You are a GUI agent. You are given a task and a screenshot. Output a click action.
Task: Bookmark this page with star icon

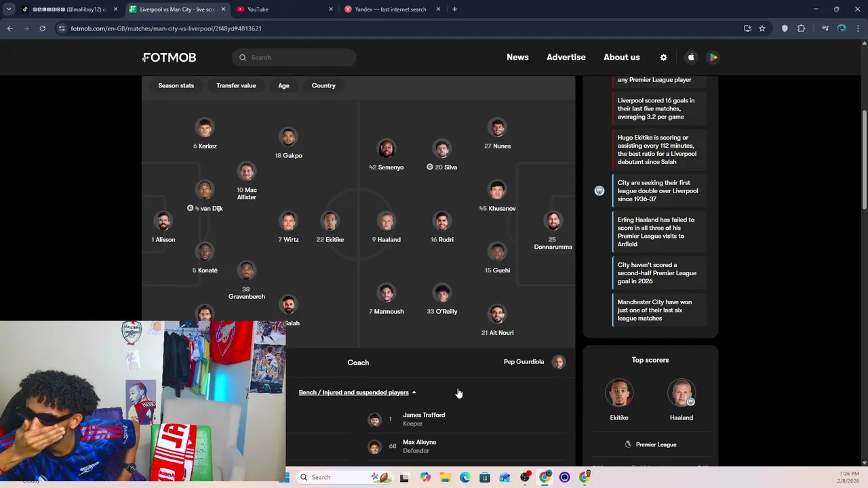pyautogui.click(x=762, y=28)
